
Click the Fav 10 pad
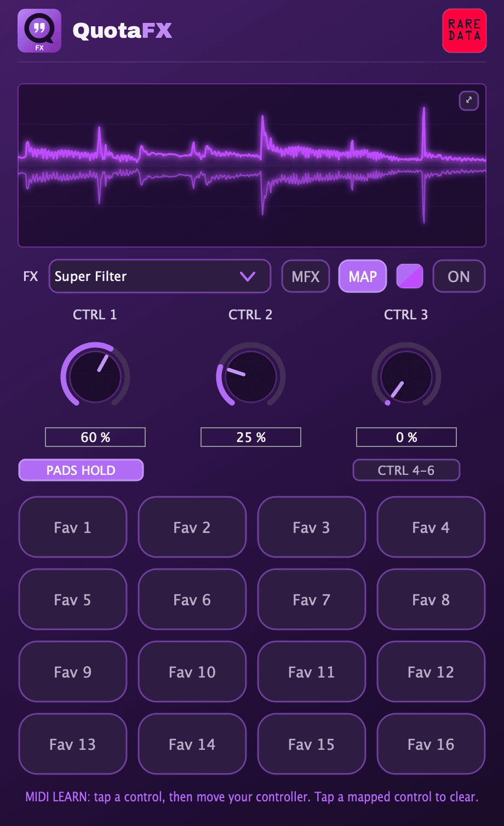tap(192, 672)
